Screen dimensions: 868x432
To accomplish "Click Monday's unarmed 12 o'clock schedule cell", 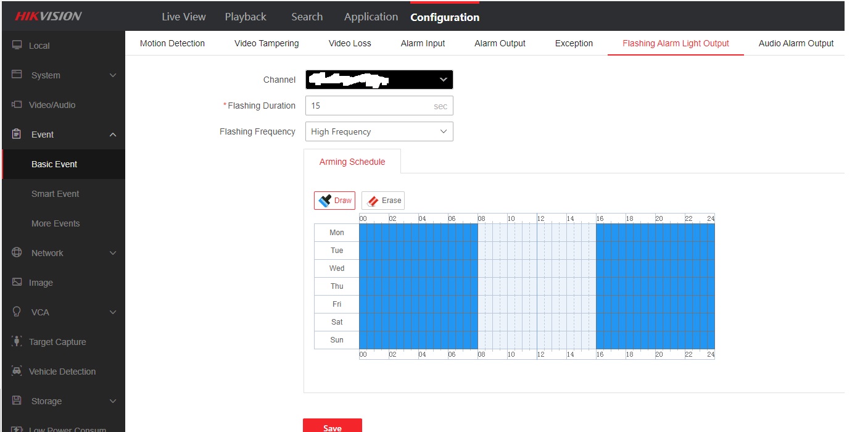I will 540,233.
